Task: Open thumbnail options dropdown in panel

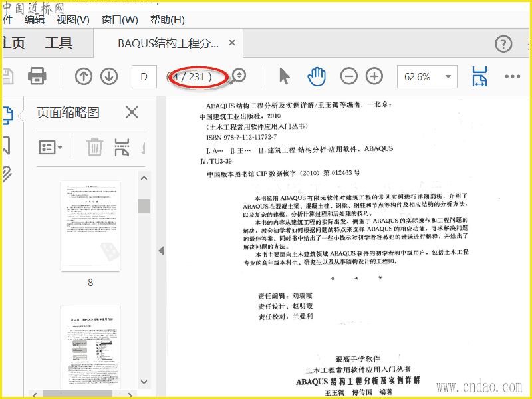Action: (51, 147)
